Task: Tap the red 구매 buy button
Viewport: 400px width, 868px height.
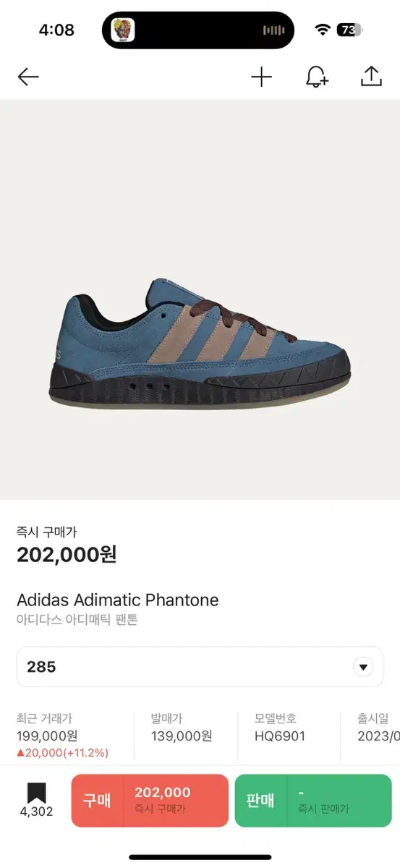Action: click(150, 801)
